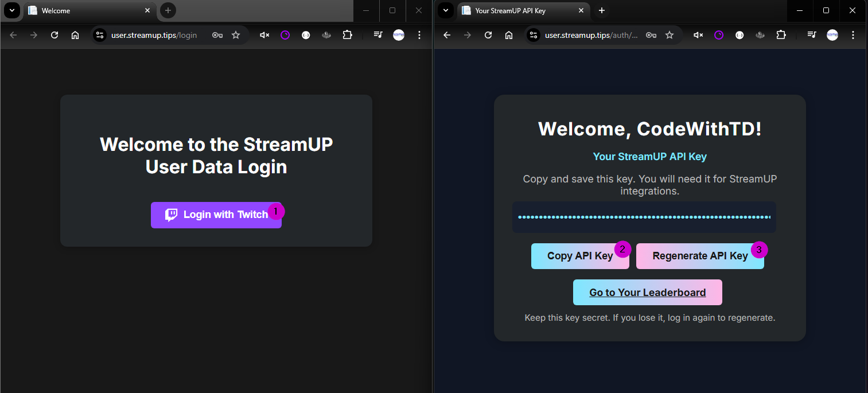Viewport: 868px width, 393px height.
Task: Bookmark the StreamUP API Key page
Action: click(670, 35)
